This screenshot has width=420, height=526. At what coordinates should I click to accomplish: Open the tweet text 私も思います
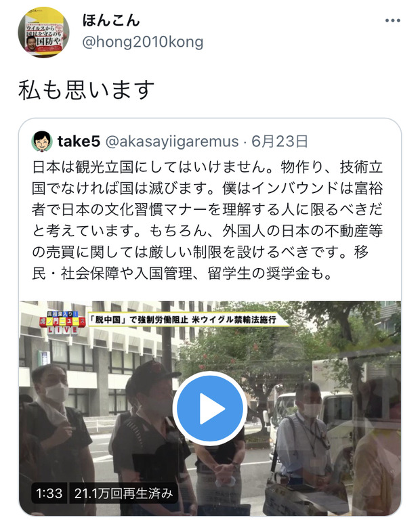pyautogui.click(x=86, y=89)
